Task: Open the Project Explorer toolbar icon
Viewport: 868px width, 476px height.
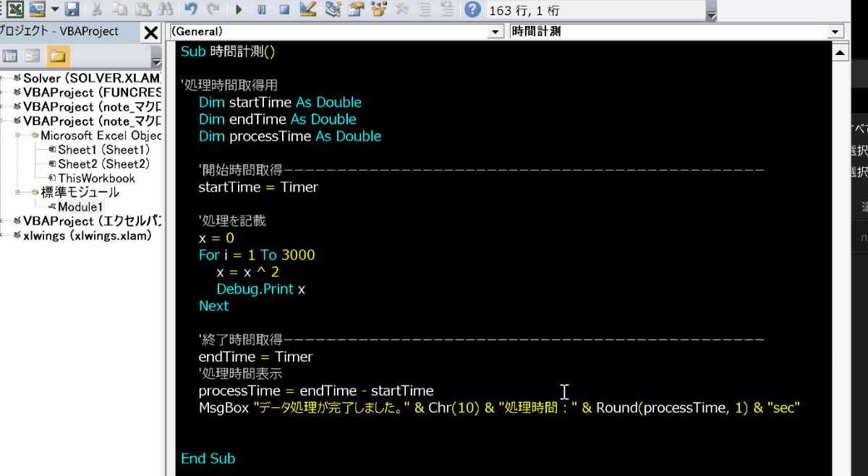Action: point(333,9)
